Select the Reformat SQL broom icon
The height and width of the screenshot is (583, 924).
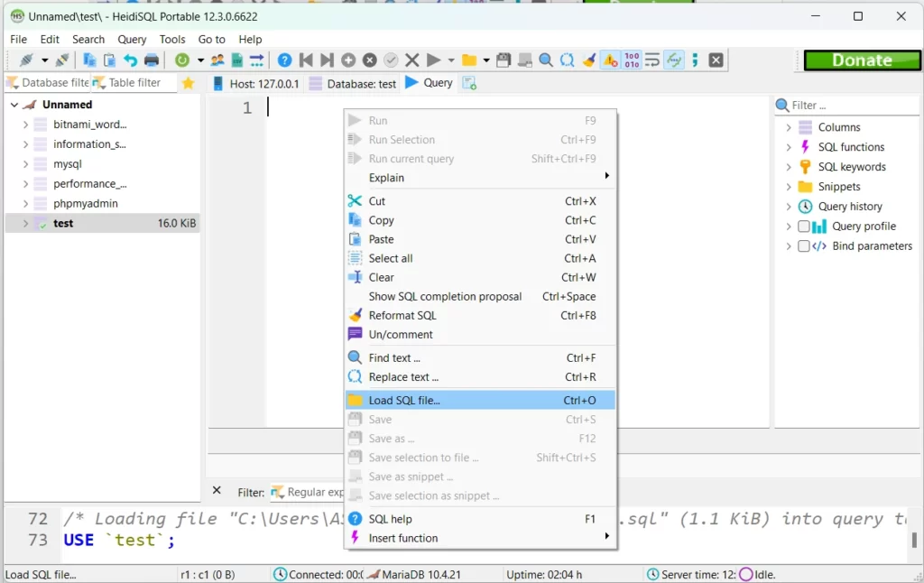coord(589,60)
